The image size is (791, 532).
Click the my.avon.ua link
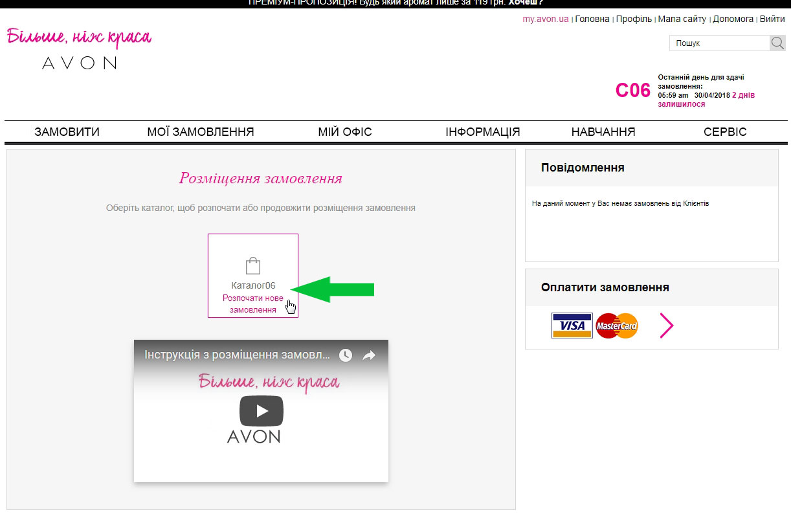pos(546,19)
